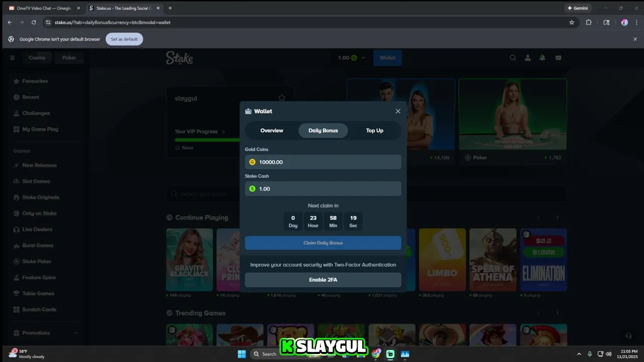Click the Stake logo in the header
This screenshot has height=362, width=644.
click(x=180, y=58)
